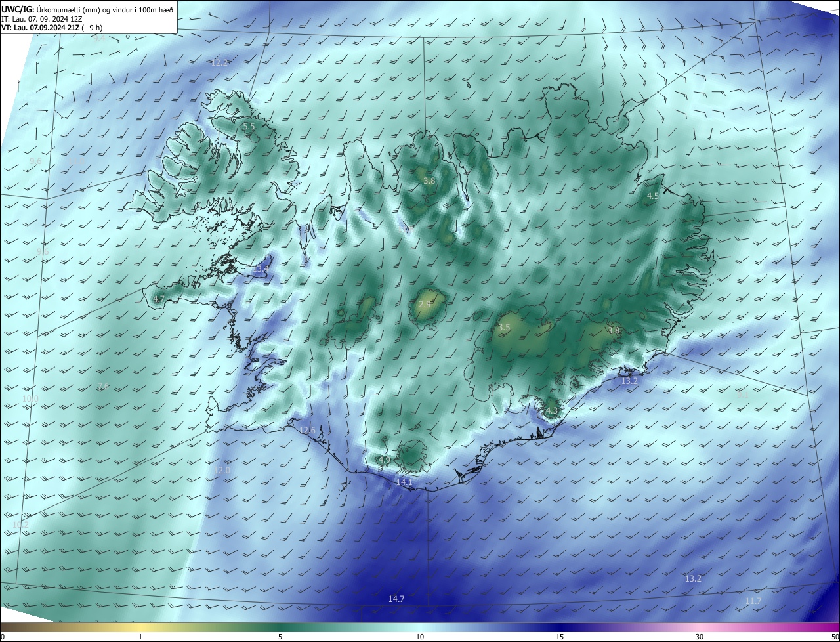Click the '0' tick label on the color scale

2,637
